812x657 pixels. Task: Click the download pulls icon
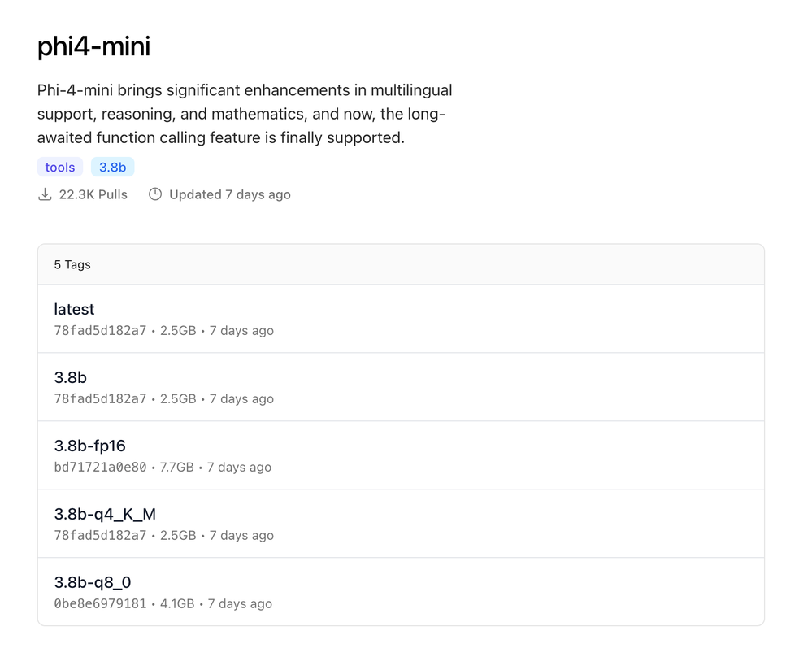(45, 194)
